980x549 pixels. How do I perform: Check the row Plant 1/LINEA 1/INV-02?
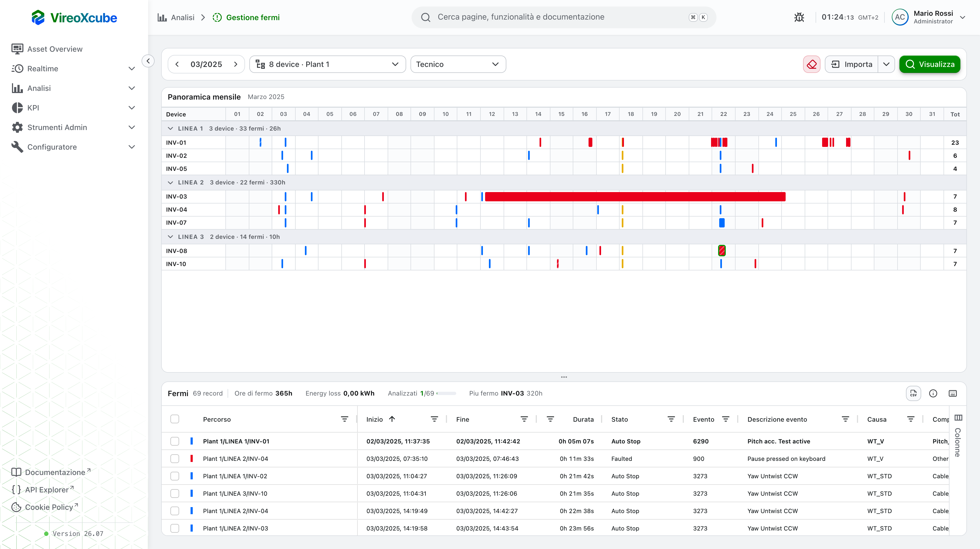174,476
